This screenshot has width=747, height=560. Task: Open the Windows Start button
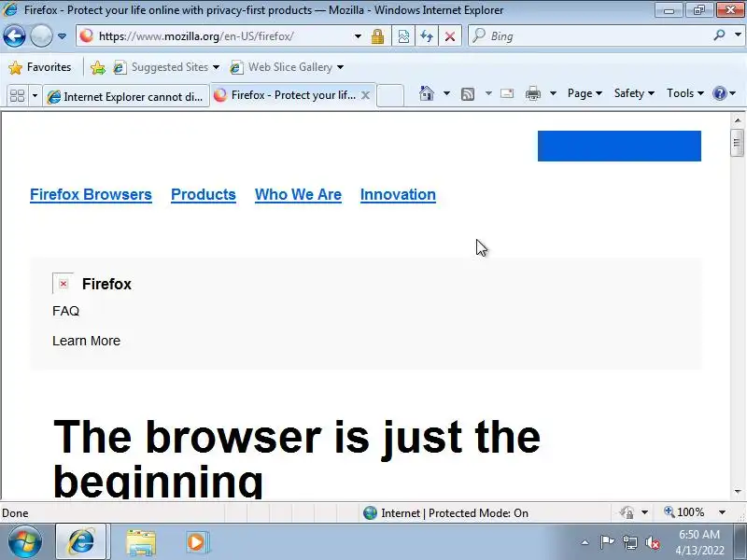tap(24, 542)
